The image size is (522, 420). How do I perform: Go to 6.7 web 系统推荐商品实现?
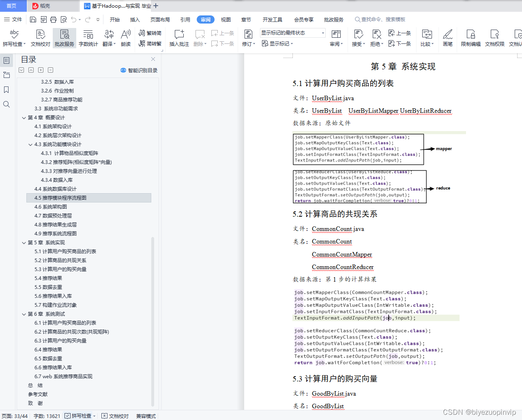[x=63, y=377]
